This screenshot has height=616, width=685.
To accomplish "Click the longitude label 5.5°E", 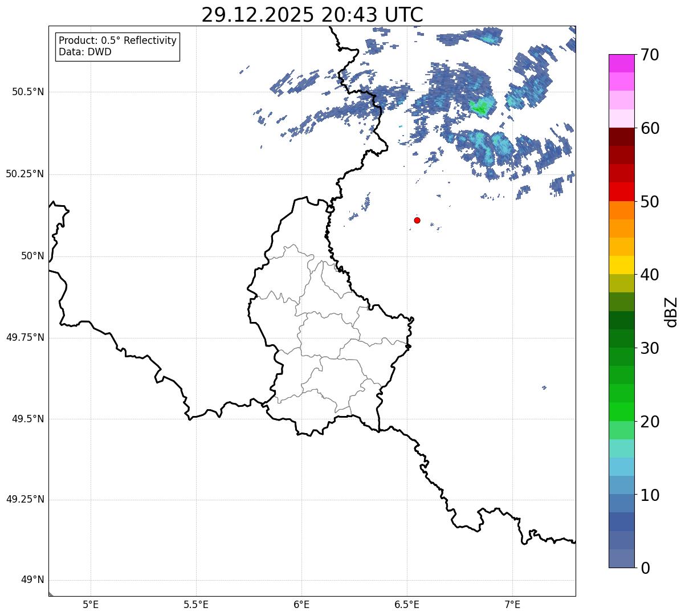I will pyautogui.click(x=196, y=605).
